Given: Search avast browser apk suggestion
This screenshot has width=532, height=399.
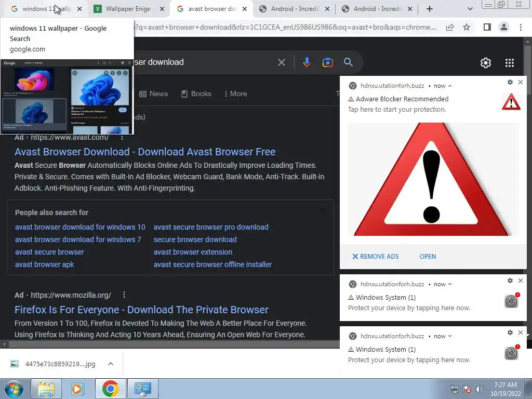Looking at the screenshot, I should [x=45, y=264].
